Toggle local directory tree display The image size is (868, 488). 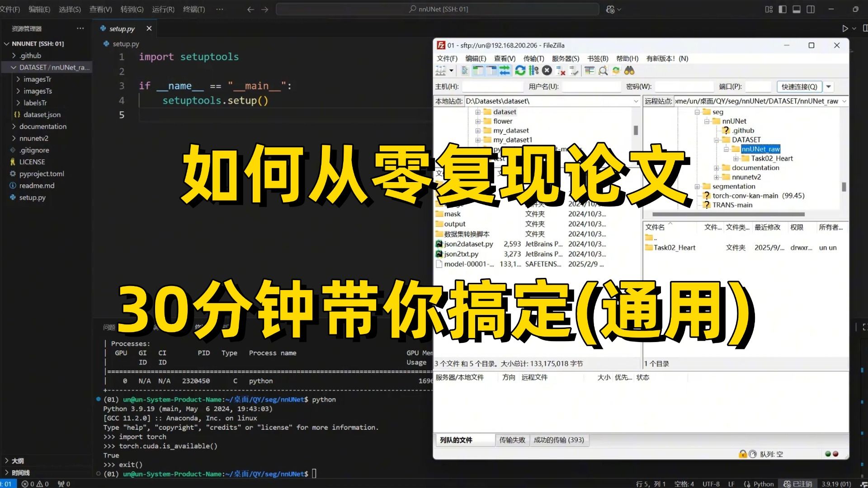(x=478, y=70)
